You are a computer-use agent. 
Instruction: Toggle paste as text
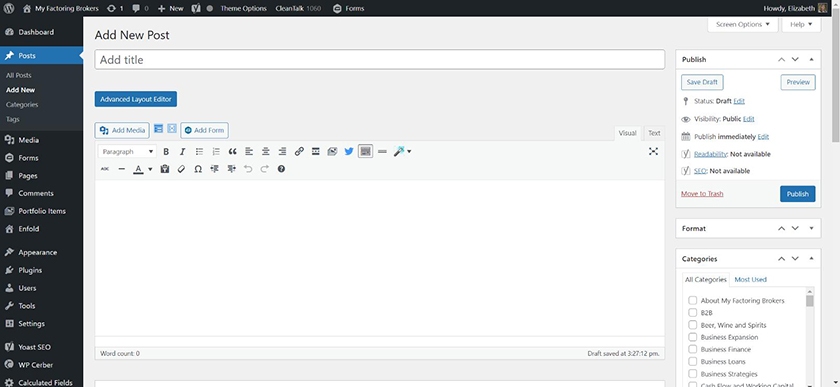point(165,169)
